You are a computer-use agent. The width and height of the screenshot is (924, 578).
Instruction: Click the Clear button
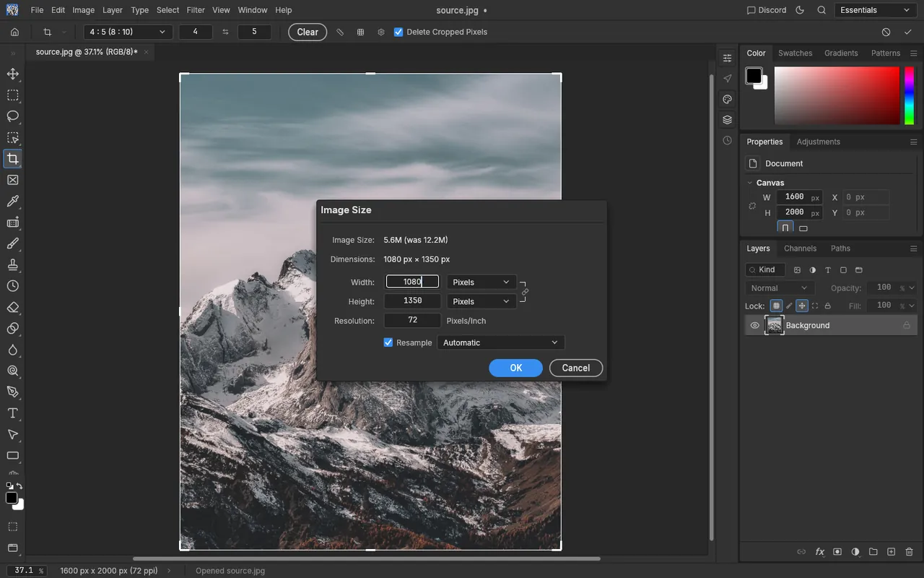(308, 32)
